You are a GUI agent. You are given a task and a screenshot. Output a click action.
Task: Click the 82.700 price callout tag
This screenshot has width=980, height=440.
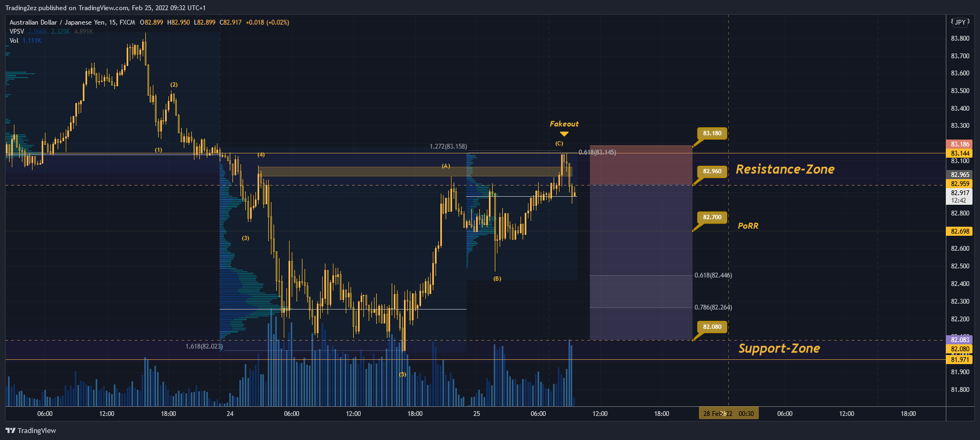(712, 217)
